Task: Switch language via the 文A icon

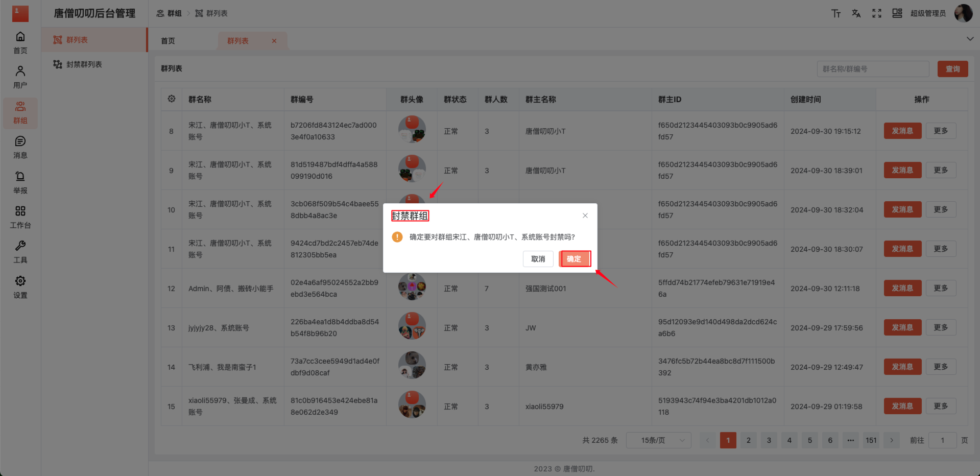Action: click(x=856, y=13)
